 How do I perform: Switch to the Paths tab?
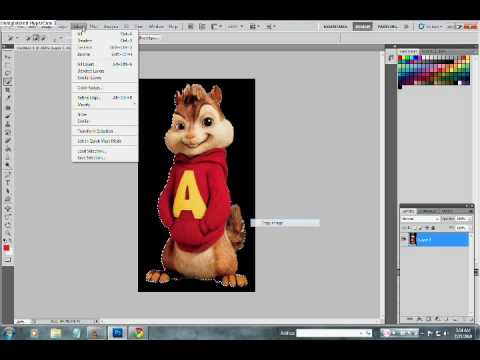coord(446,211)
